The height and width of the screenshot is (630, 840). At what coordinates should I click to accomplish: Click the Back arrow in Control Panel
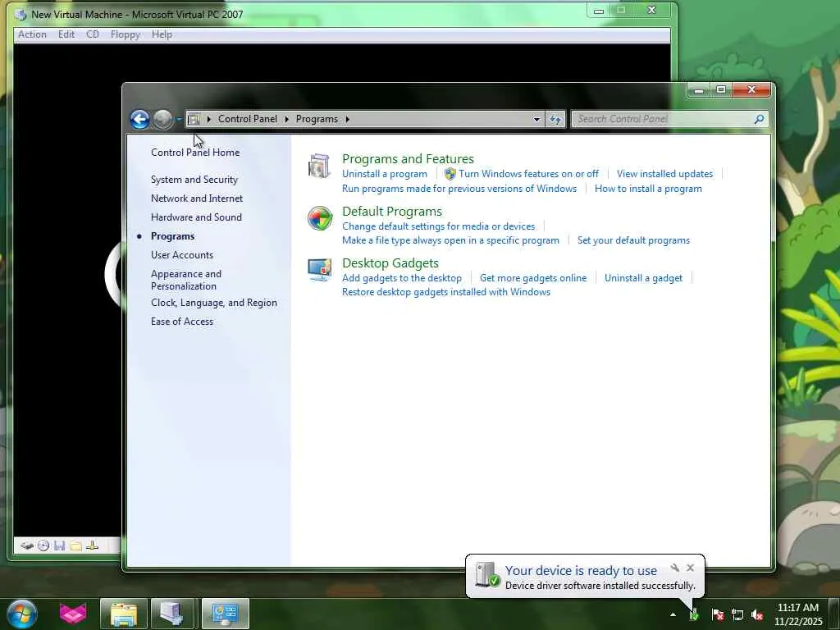pos(139,119)
